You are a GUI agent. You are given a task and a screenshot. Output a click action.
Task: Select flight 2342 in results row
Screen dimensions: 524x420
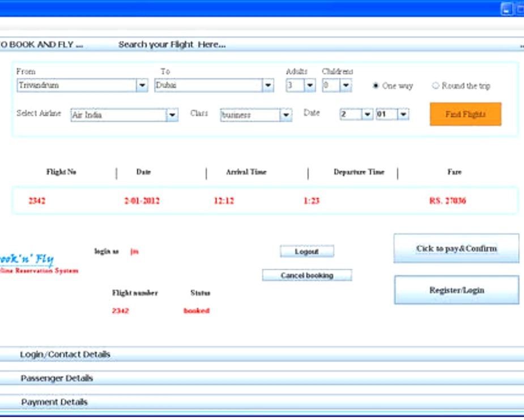pos(37,201)
